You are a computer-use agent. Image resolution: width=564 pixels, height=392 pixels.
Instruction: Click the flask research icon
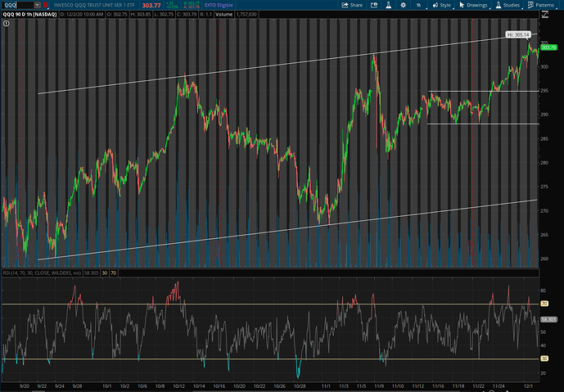click(390, 5)
